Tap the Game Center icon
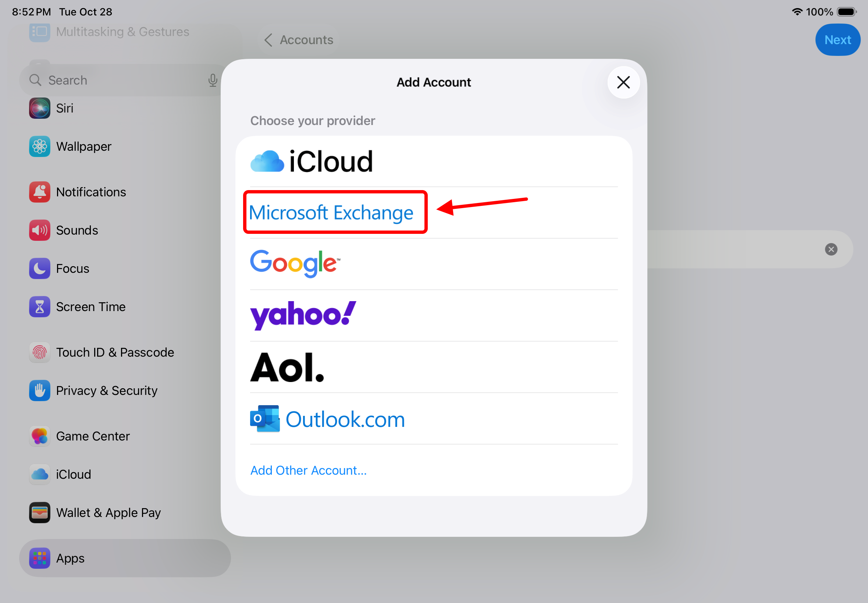Screen dimensions: 868x603 [x=39, y=436]
